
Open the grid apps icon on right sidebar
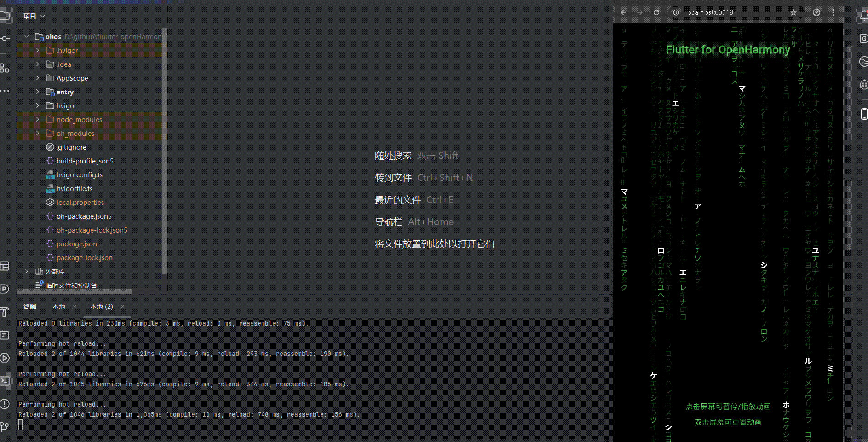pos(863,84)
